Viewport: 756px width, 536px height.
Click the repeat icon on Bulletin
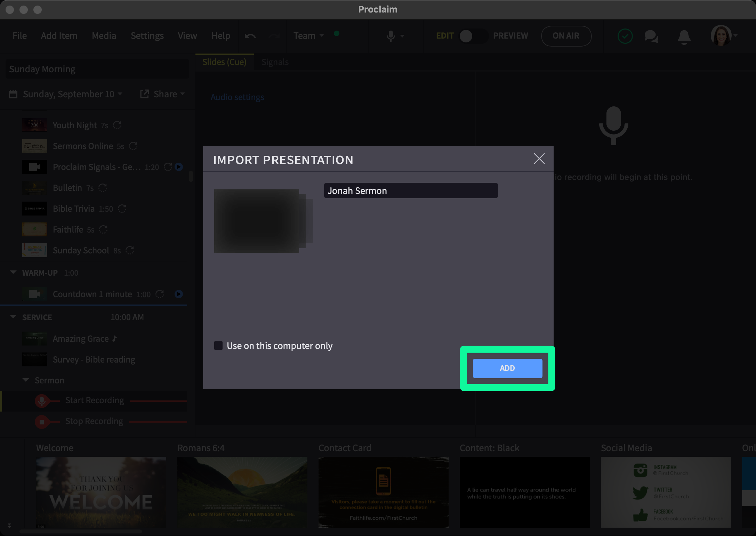[103, 188]
